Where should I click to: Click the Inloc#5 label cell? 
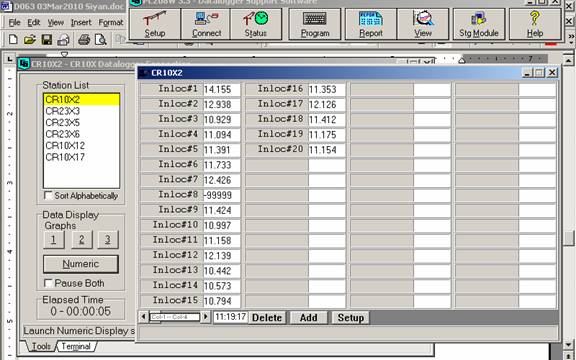click(172, 150)
